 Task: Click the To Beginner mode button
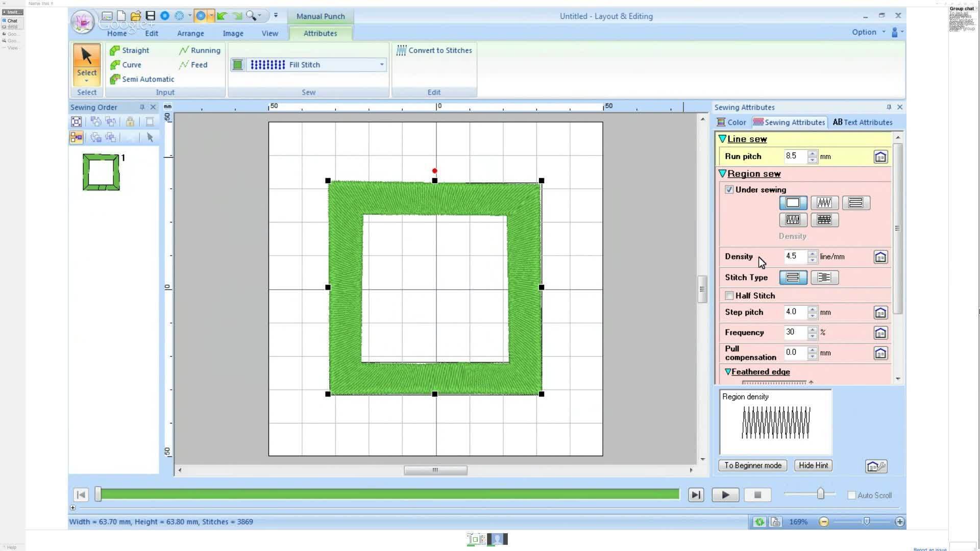(752, 466)
